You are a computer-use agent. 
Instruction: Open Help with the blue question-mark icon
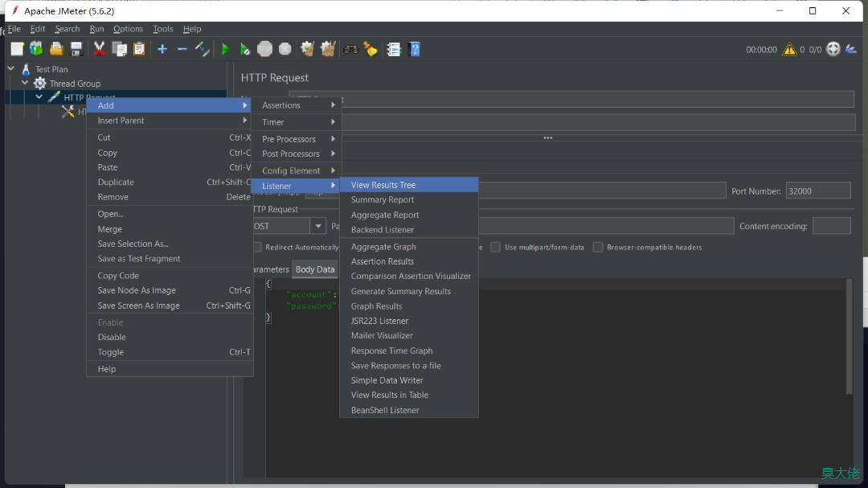click(x=415, y=49)
